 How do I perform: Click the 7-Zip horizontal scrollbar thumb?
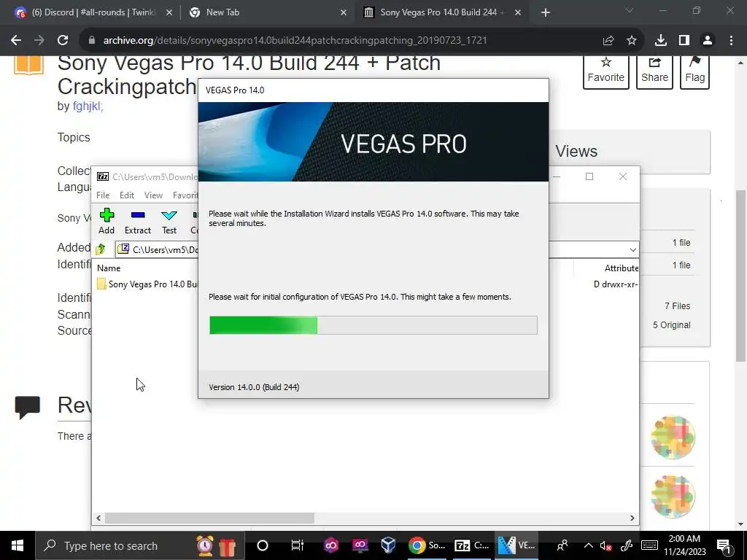[x=209, y=518]
